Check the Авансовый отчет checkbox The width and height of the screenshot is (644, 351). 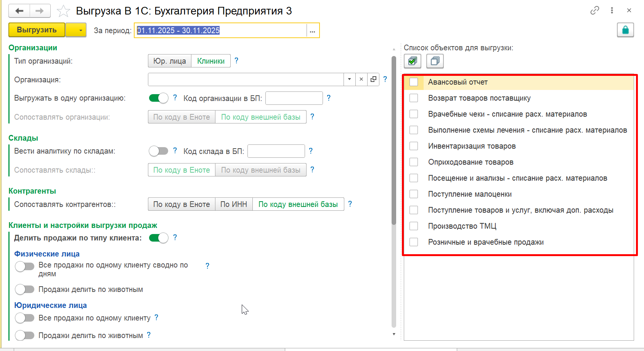pos(414,82)
